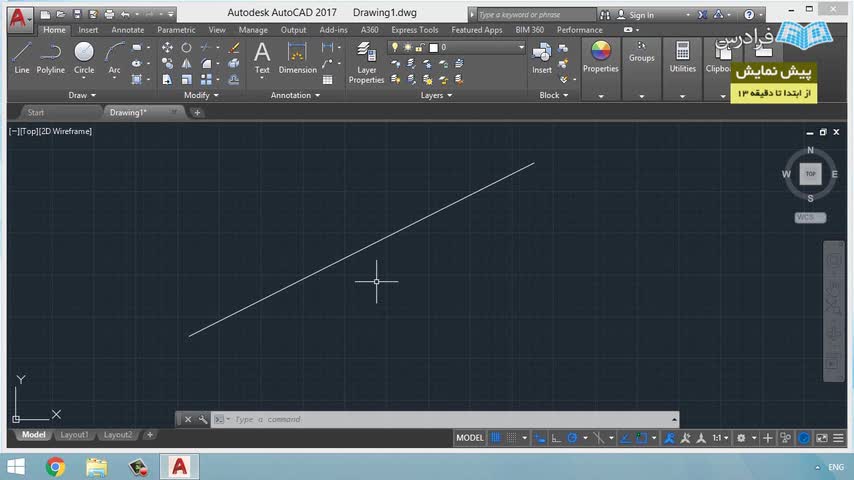Choose the Fillet tool in Modify

click(206, 63)
